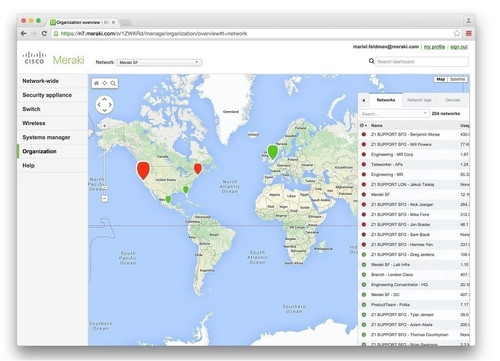
Task: Click the Cisco Meraki logo
Action: coord(53,59)
